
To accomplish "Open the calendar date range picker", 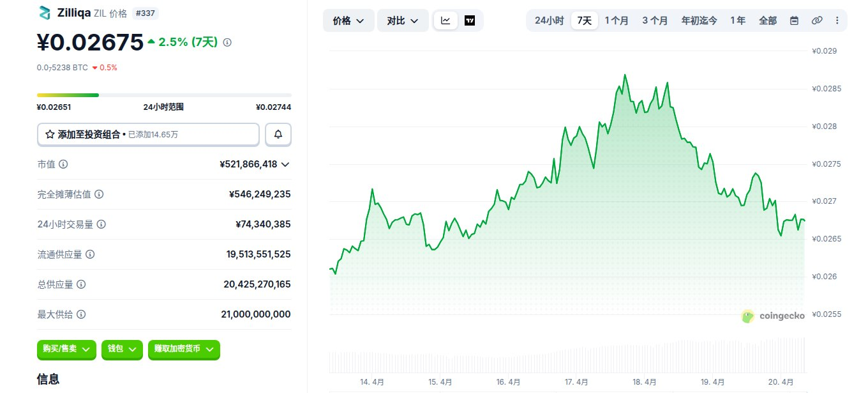I will point(794,20).
